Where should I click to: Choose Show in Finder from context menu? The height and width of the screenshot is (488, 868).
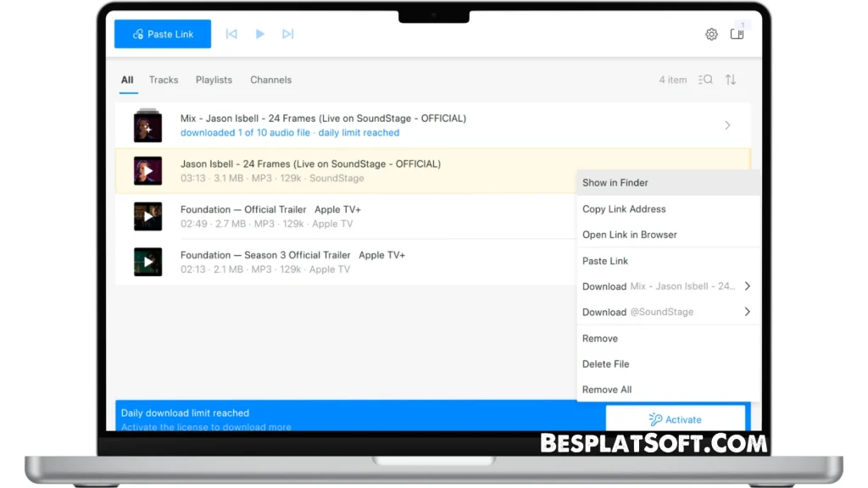(615, 182)
